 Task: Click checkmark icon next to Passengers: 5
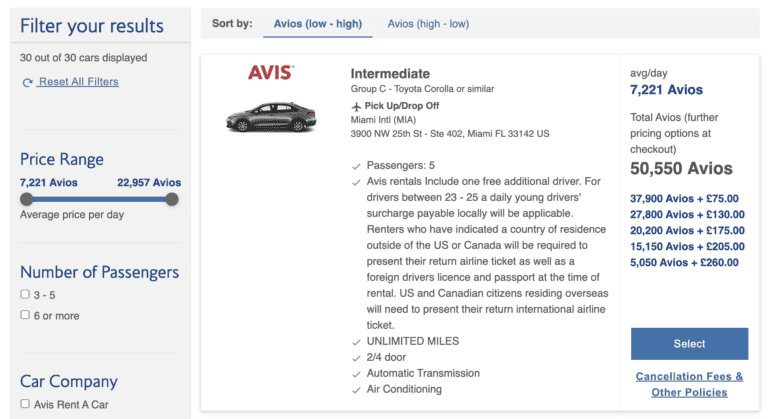(x=357, y=165)
